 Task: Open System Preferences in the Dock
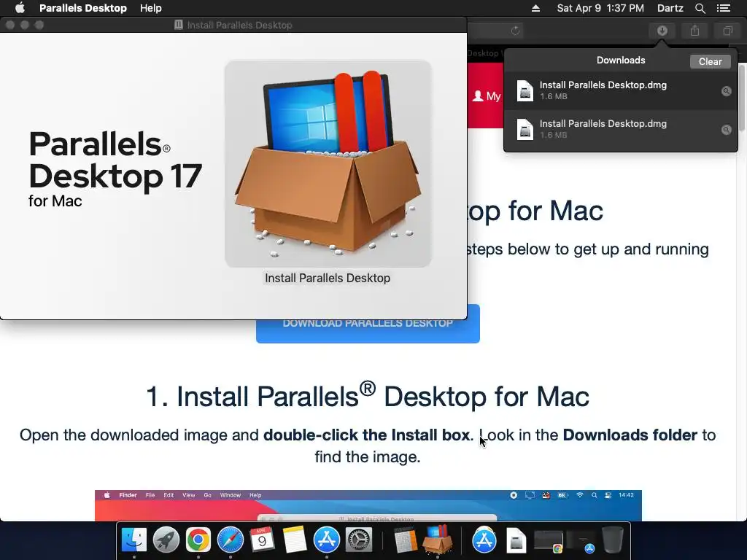point(358,540)
